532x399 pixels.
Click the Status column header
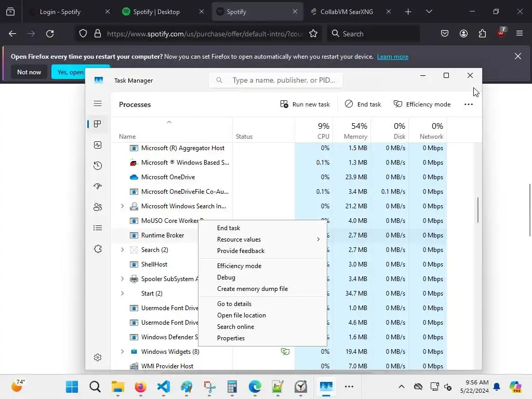(263, 130)
